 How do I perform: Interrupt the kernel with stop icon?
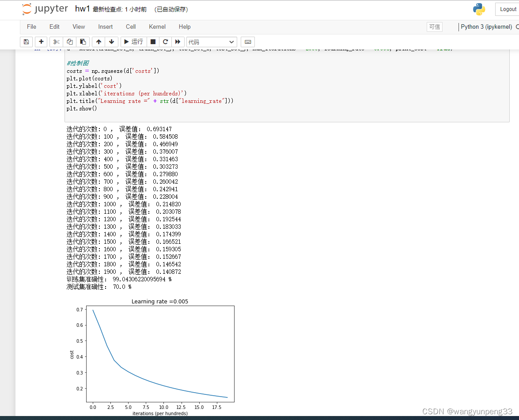coord(153,42)
